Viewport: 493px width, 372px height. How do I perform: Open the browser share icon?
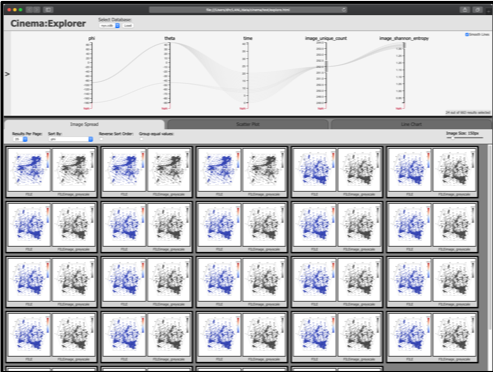click(x=465, y=10)
